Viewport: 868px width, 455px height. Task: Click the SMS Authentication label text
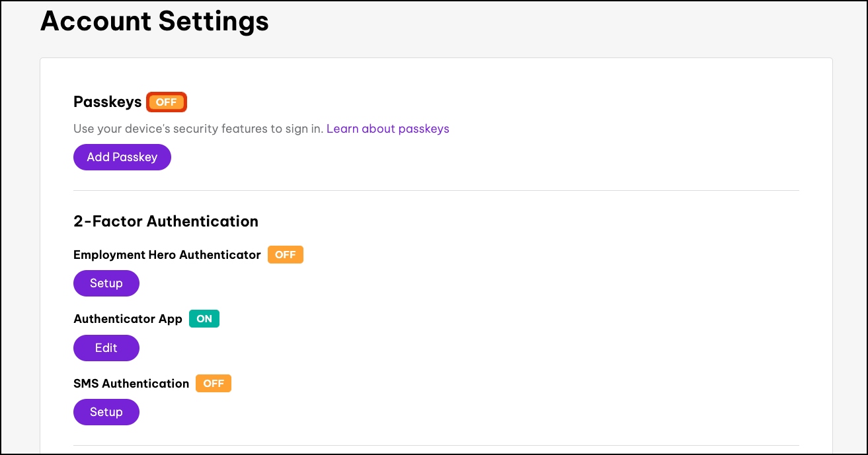pyautogui.click(x=131, y=384)
